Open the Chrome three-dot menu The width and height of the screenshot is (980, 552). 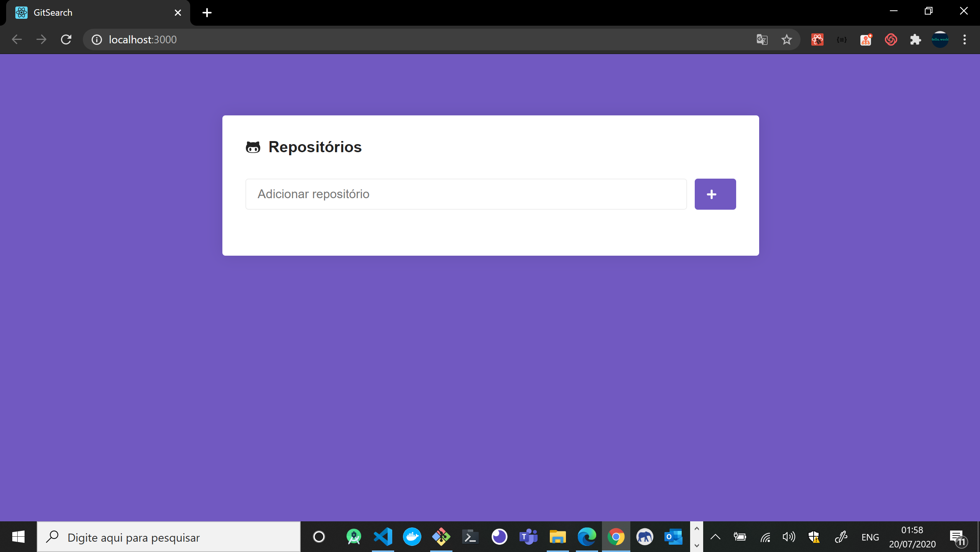964,39
